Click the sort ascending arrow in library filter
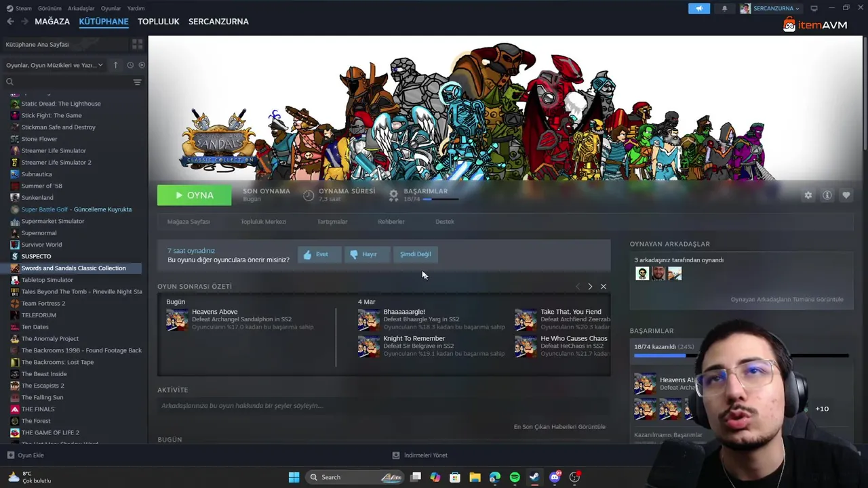The width and height of the screenshot is (868, 488). [x=115, y=65]
